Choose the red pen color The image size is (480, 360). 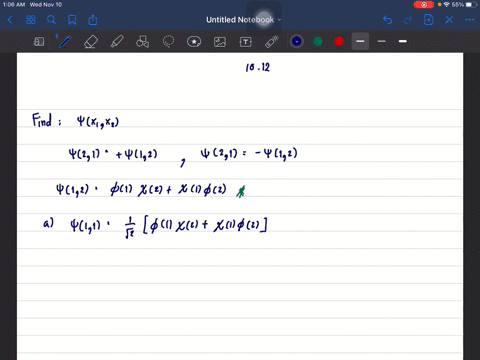(339, 41)
